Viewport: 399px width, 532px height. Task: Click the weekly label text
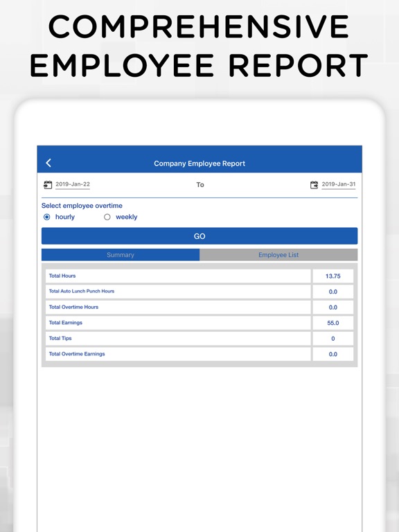(127, 217)
